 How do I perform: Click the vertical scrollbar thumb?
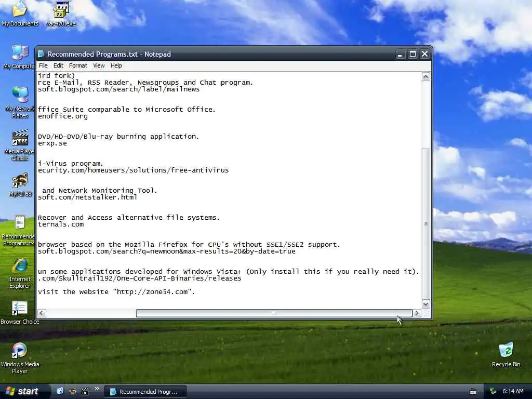(426, 224)
